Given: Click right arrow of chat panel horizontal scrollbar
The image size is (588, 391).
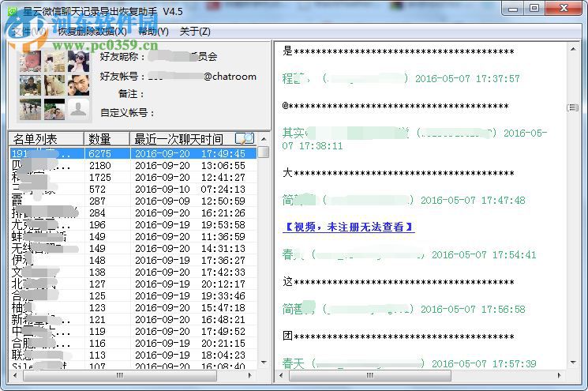Looking at the screenshot, I should [x=560, y=375].
